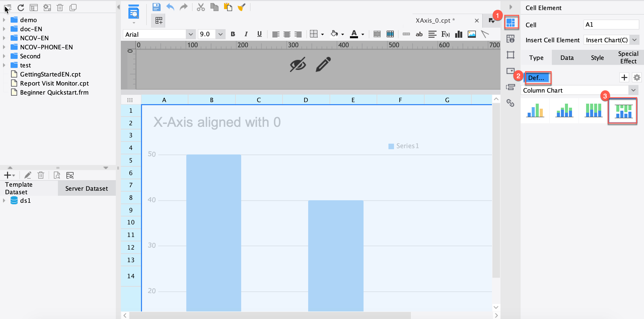The width and height of the screenshot is (644, 319).
Task: Toggle italic formatting
Action: click(246, 34)
